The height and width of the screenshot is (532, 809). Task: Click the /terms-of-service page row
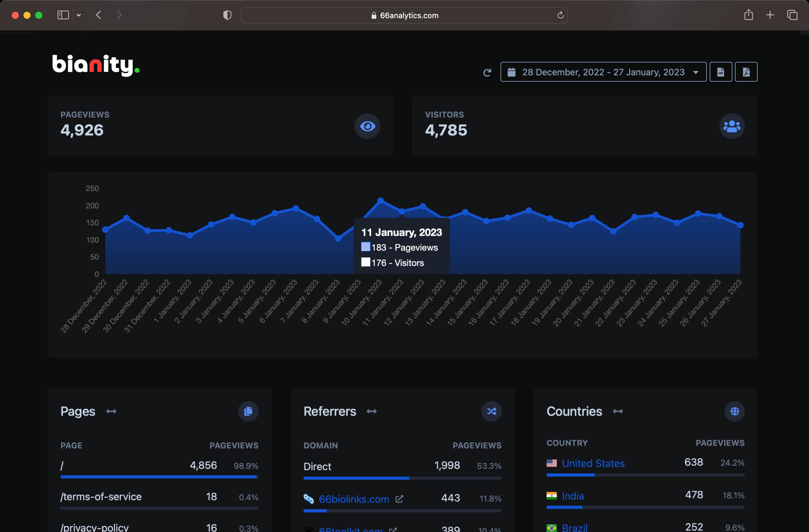159,500
